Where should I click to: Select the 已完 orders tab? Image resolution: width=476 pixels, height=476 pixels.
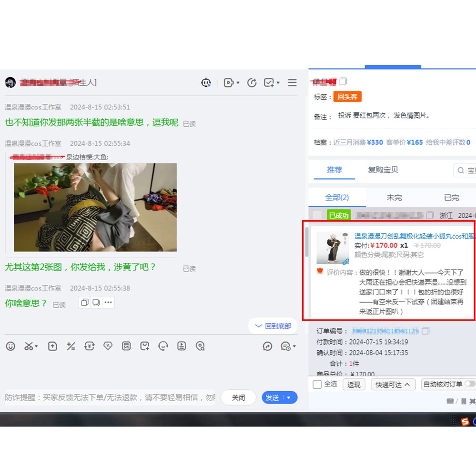pos(451,198)
